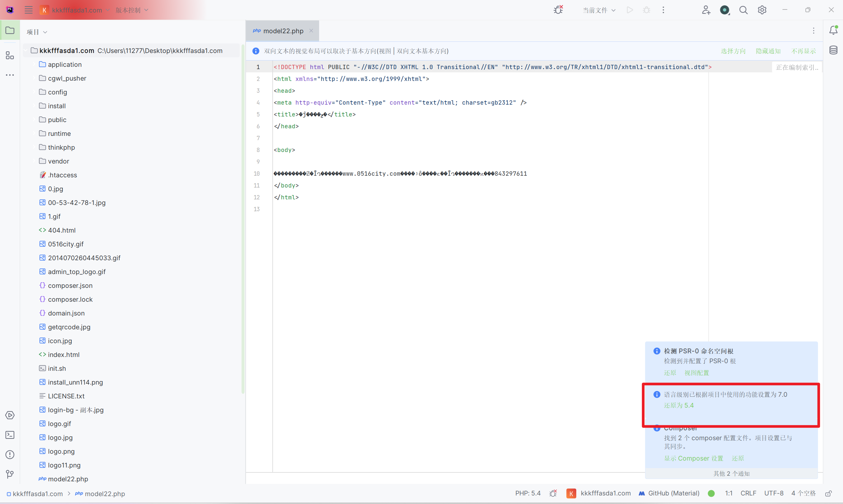
Task: Click 视图配置 in PSR-0 notification
Action: [696, 372]
